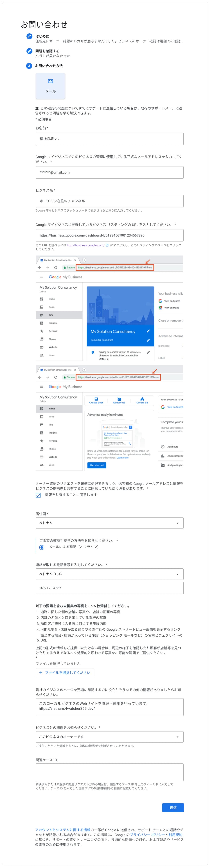Screen dimensions: 212x868
Task: Open the http://business.google.com/ link
Action: [85, 246]
